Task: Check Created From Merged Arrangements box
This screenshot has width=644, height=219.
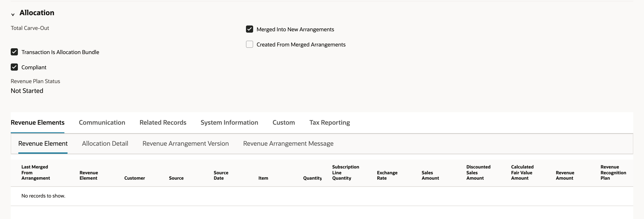Action: pyautogui.click(x=249, y=44)
